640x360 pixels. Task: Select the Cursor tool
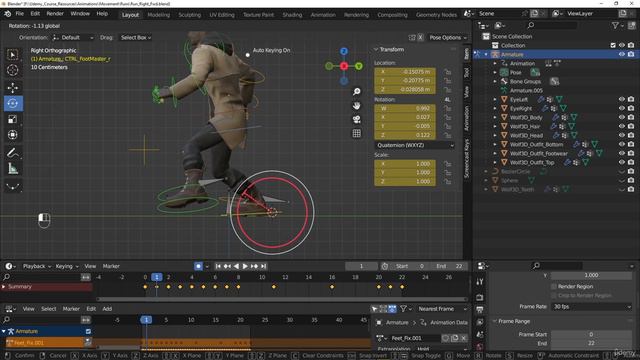coord(13,70)
